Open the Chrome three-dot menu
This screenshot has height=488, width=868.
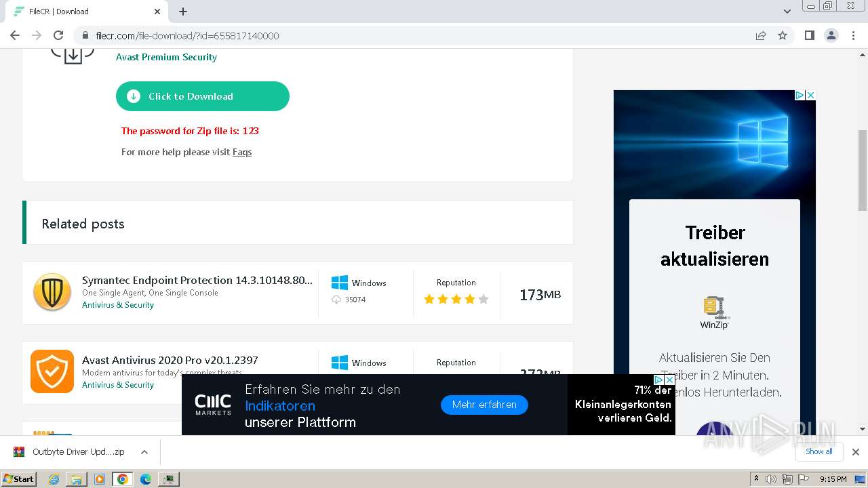(853, 36)
